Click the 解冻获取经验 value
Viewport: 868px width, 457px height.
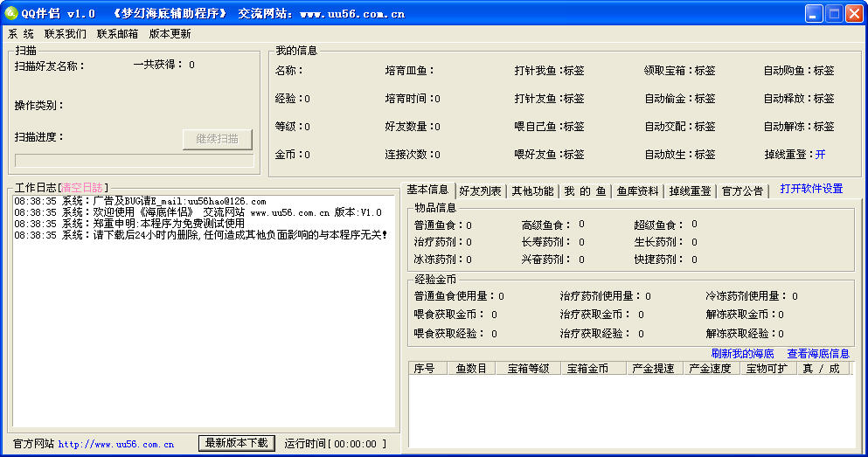(x=781, y=334)
